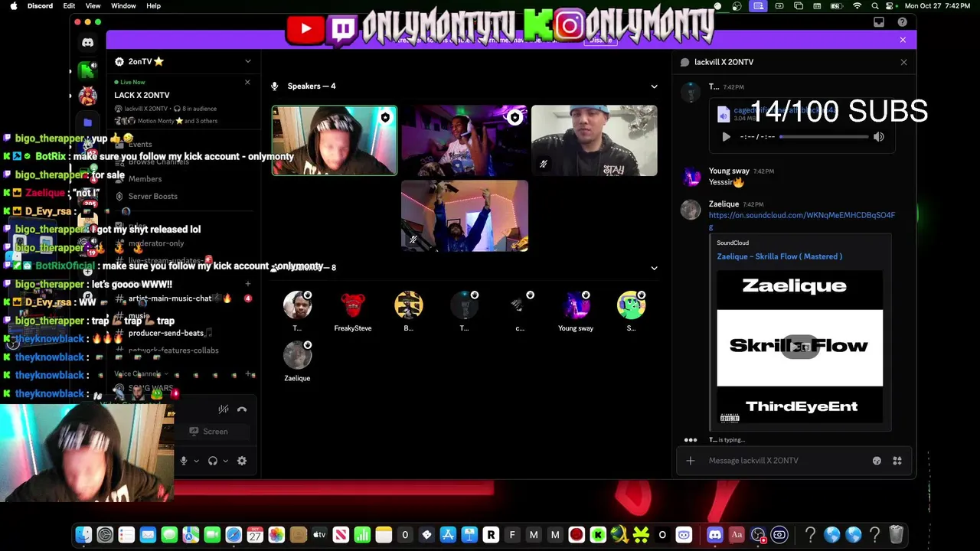This screenshot has height=551, width=980.
Task: Toggle noise suppression icon
Action: [x=223, y=409]
